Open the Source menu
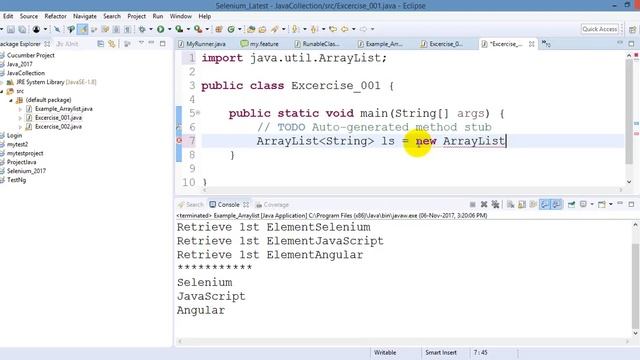The height and width of the screenshot is (360, 640). (29, 16)
